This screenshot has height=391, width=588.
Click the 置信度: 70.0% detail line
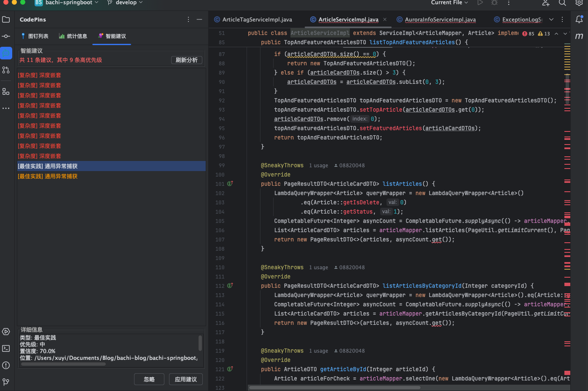pos(38,351)
